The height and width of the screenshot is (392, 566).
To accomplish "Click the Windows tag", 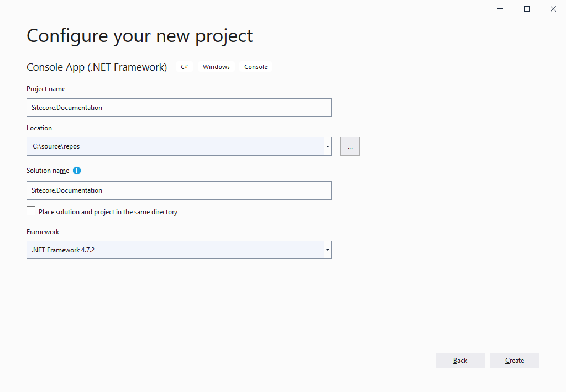I will [216, 67].
